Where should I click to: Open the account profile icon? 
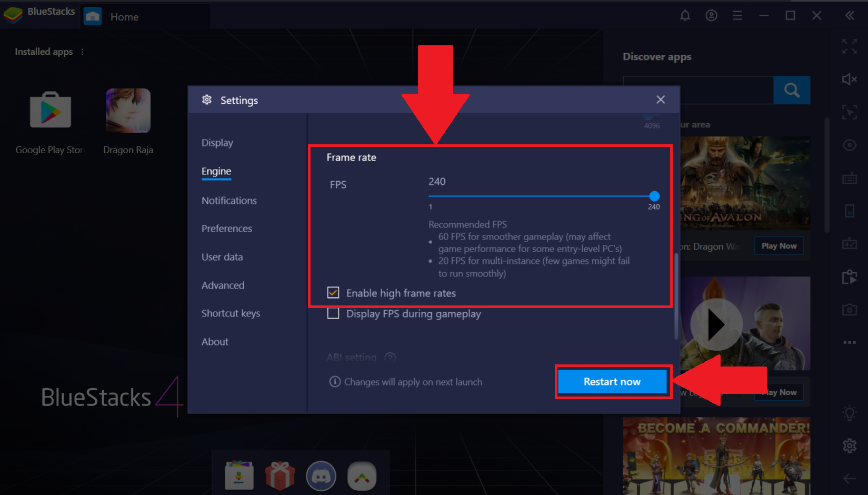tap(711, 16)
